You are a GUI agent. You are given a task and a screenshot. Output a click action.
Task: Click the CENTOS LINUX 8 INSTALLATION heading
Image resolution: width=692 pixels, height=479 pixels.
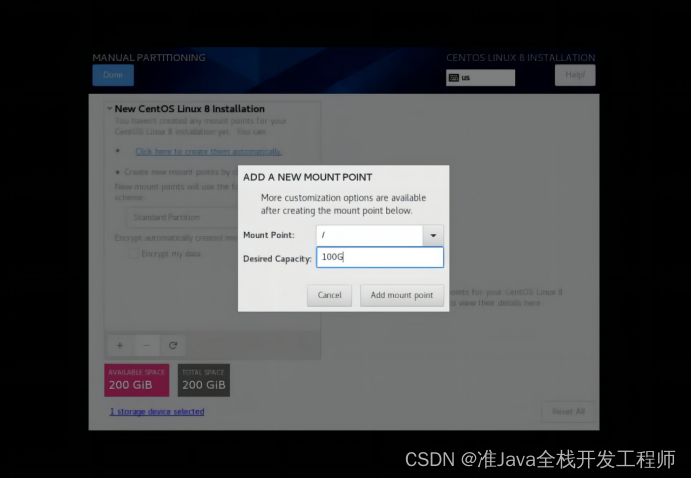(x=520, y=57)
